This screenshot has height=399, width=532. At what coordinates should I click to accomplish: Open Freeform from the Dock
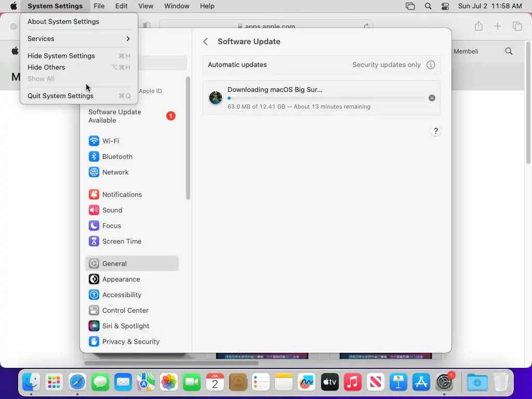point(307,382)
